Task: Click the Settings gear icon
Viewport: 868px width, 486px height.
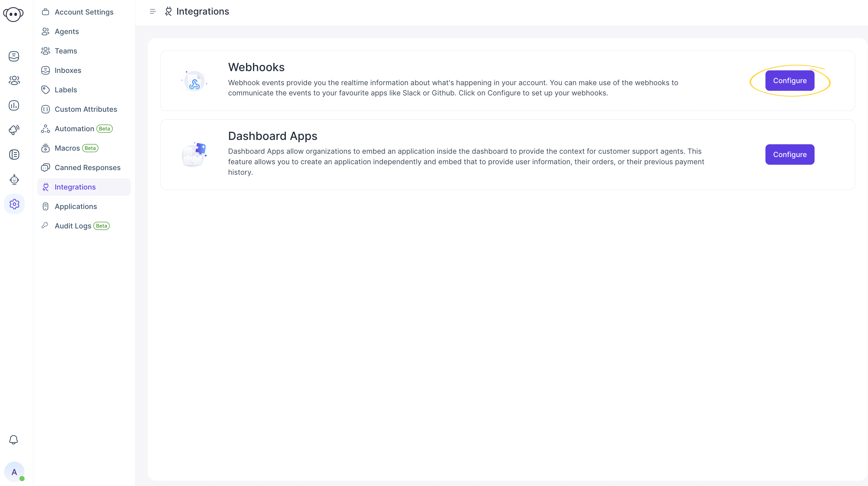Action: pyautogui.click(x=14, y=204)
